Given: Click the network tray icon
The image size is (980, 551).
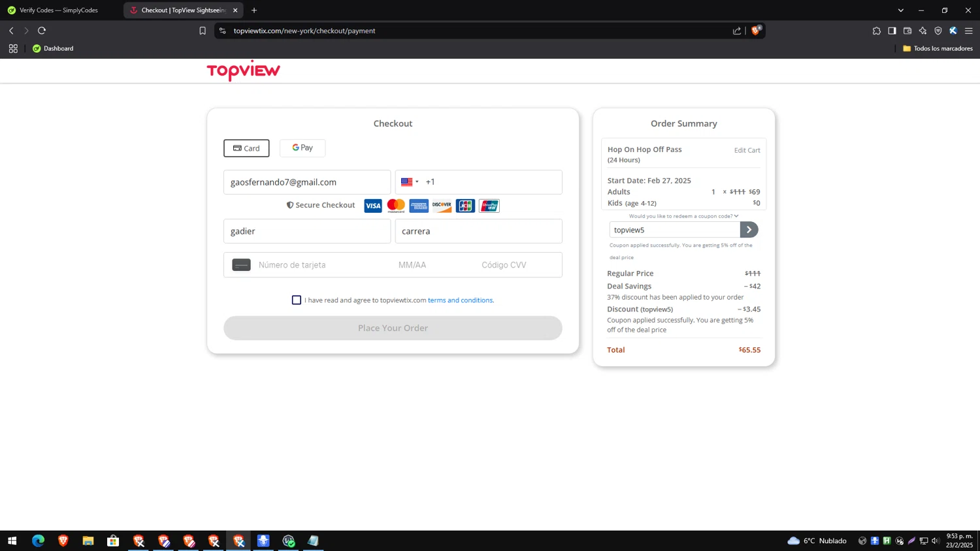Looking at the screenshot, I should point(924,541).
